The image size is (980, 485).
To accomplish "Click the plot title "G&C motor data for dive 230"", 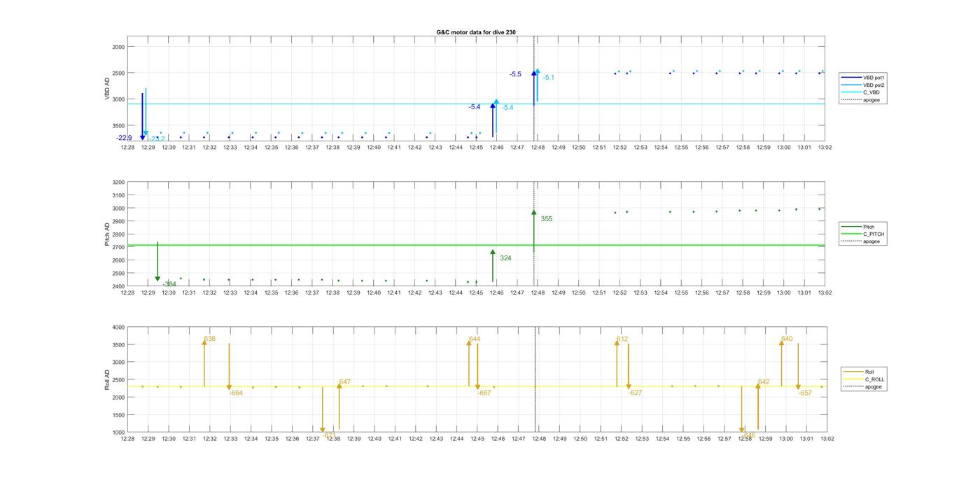I will coord(476,32).
